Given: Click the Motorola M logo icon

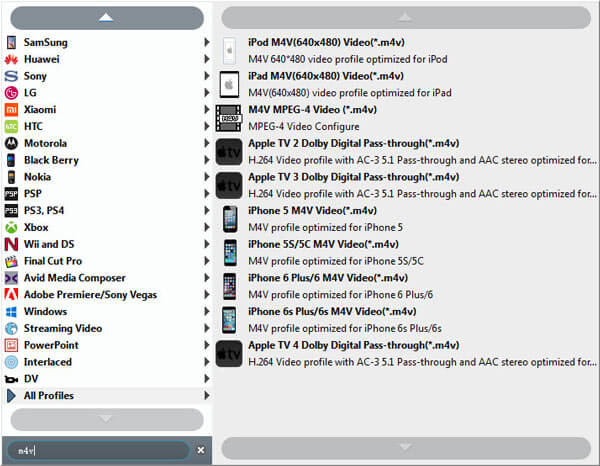Looking at the screenshot, I should 11,143.
